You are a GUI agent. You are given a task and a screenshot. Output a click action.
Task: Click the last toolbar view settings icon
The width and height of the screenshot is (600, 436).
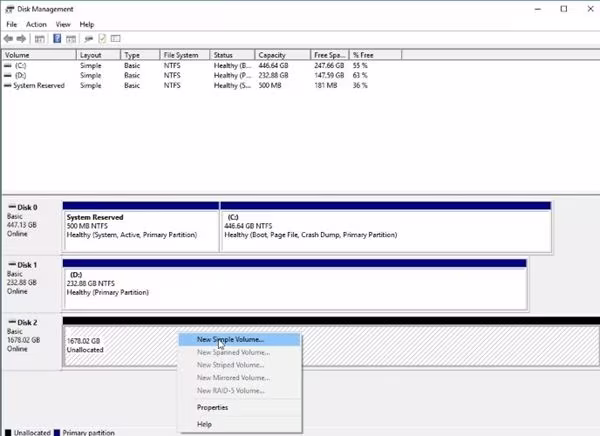tap(116, 38)
